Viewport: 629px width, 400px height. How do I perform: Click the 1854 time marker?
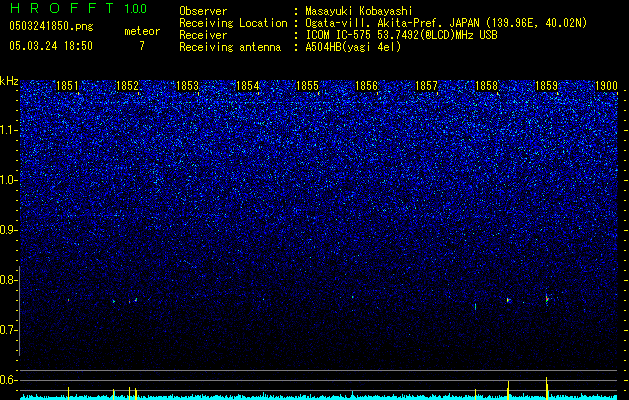[248, 86]
